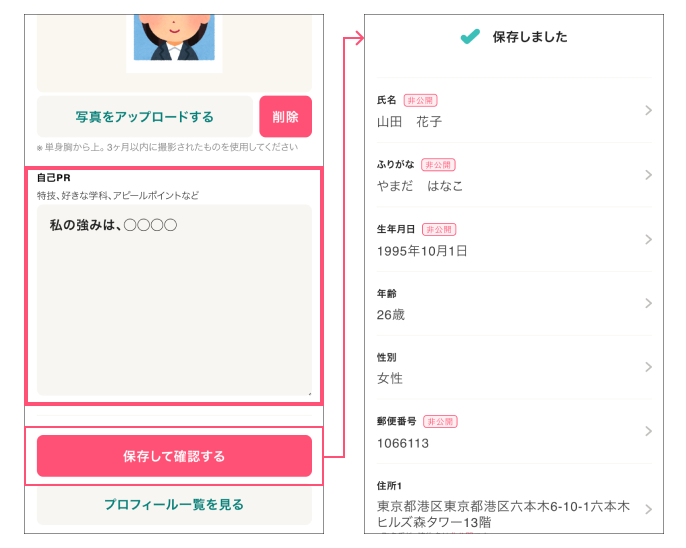Click the green saved checkmark icon
The image size is (686, 548).
(470, 37)
